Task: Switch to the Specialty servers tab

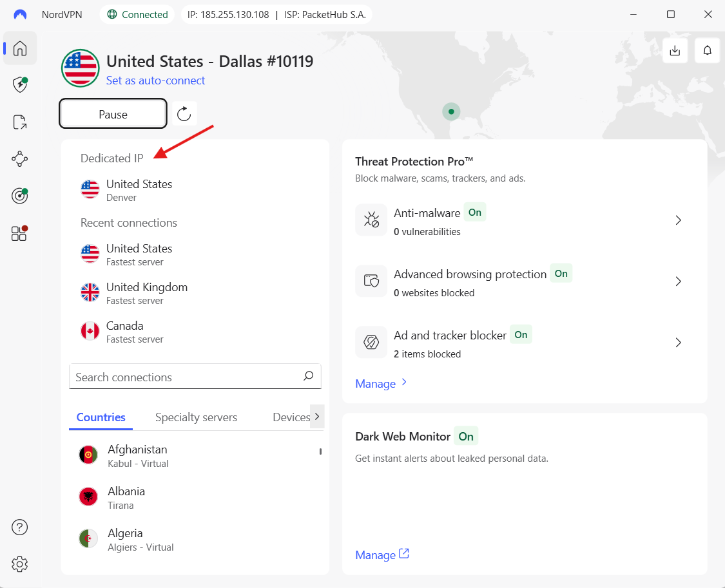Action: click(x=196, y=417)
